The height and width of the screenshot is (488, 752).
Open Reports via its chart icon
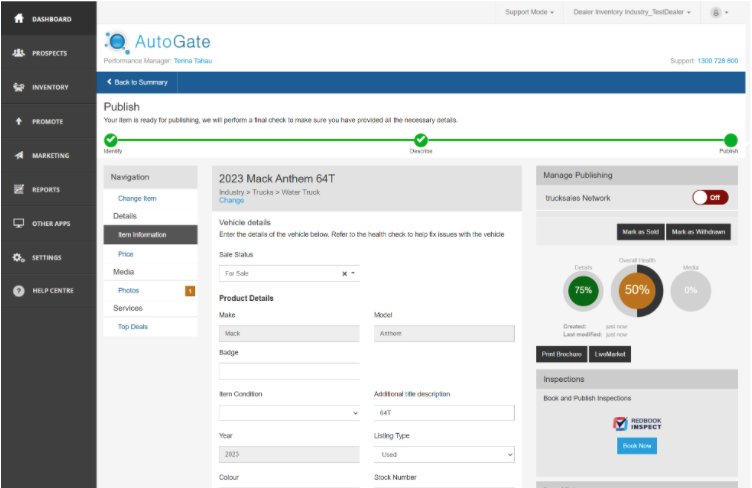click(x=18, y=189)
